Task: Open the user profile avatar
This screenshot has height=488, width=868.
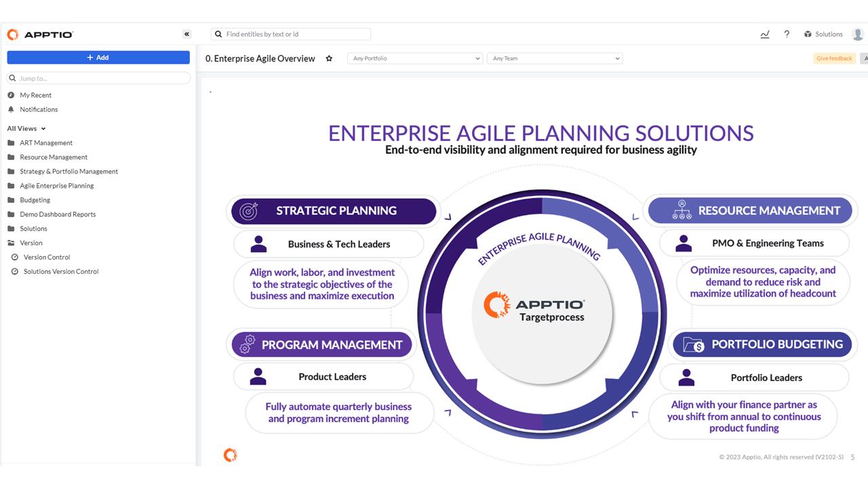Action: coord(858,34)
